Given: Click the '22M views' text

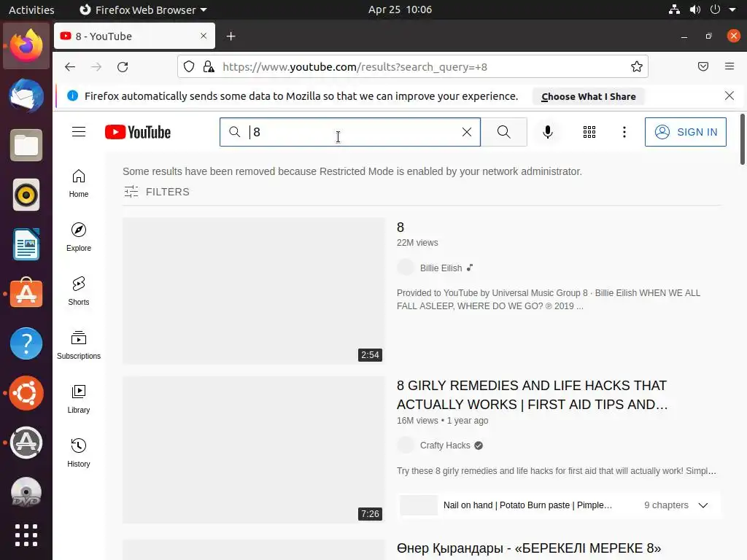Looking at the screenshot, I should 417,243.
